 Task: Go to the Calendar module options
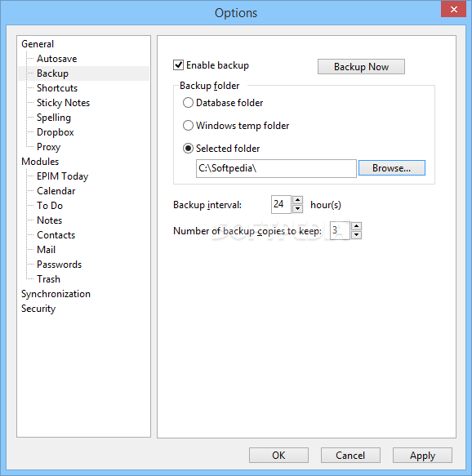coord(56,191)
